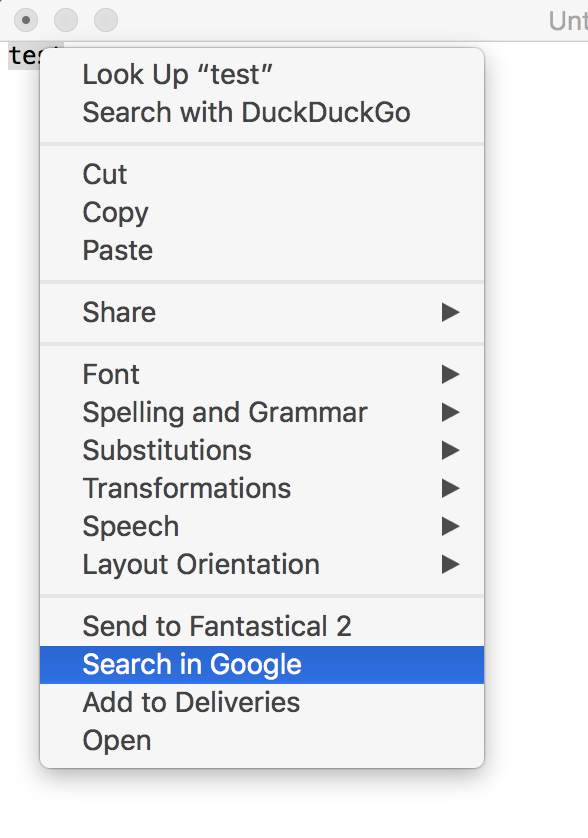Expand the Share submenu arrow
This screenshot has height=838, width=588.
450,312
